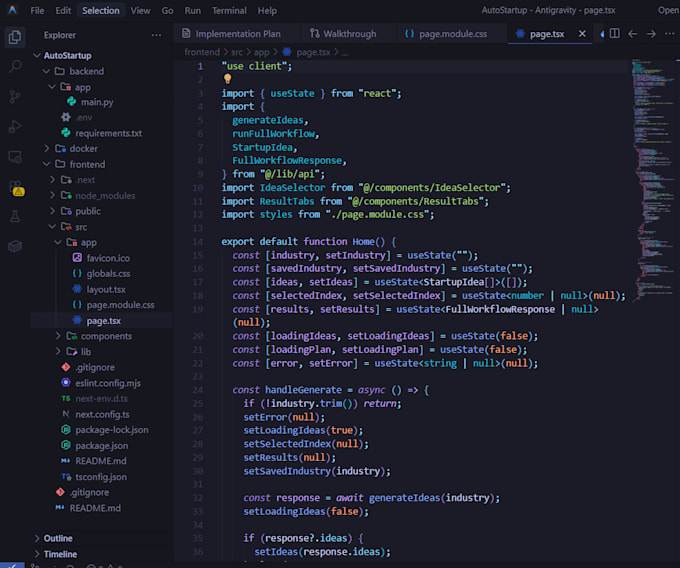Open the Extensions icon with warning badge
680x568 pixels.
[x=16, y=188]
